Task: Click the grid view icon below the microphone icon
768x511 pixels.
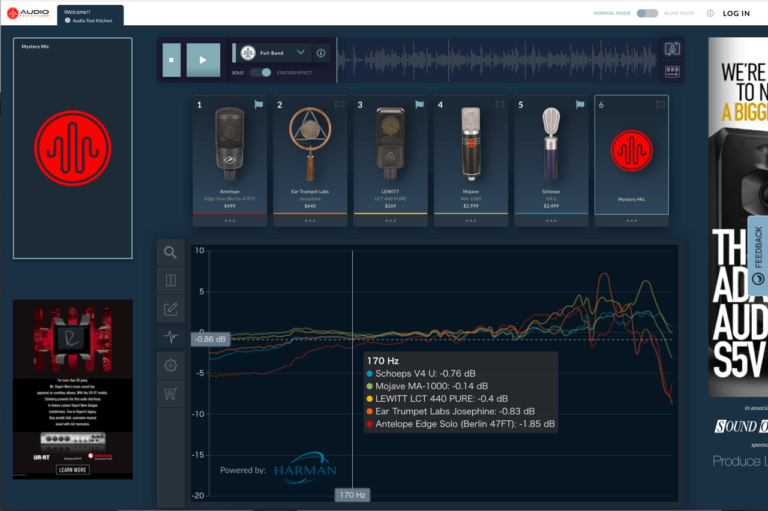Action: pos(672,72)
